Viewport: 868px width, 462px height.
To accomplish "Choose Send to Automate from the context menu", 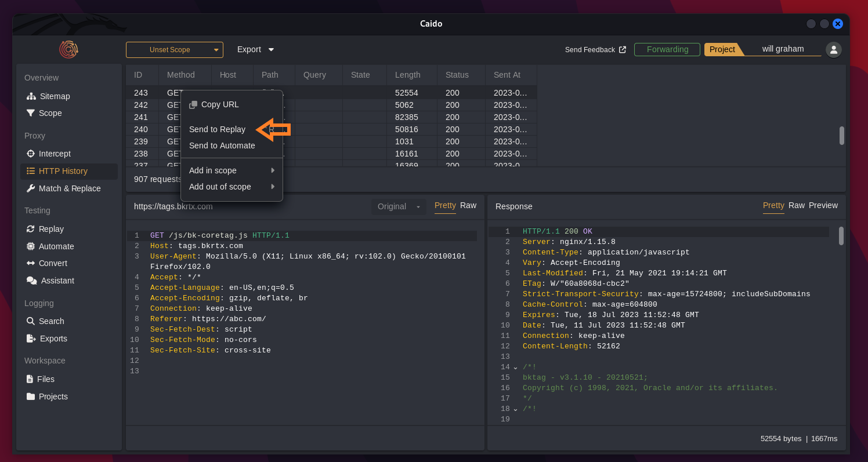I will tap(222, 145).
